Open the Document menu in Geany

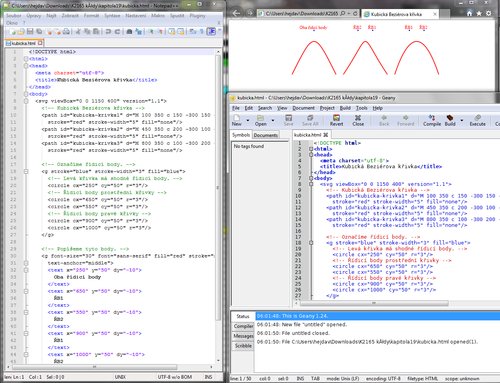point(303,108)
